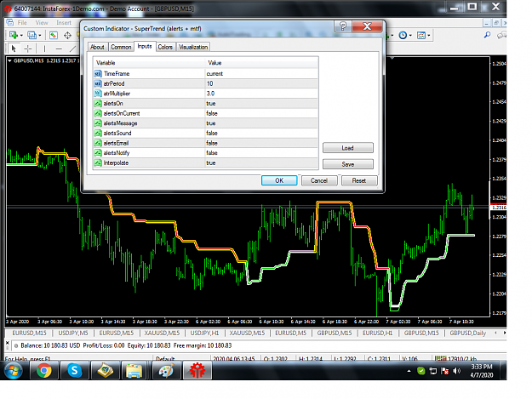The width and height of the screenshot is (532, 399).
Task: Switch to the USDJPY,H1 chart tab
Action: [204, 333]
